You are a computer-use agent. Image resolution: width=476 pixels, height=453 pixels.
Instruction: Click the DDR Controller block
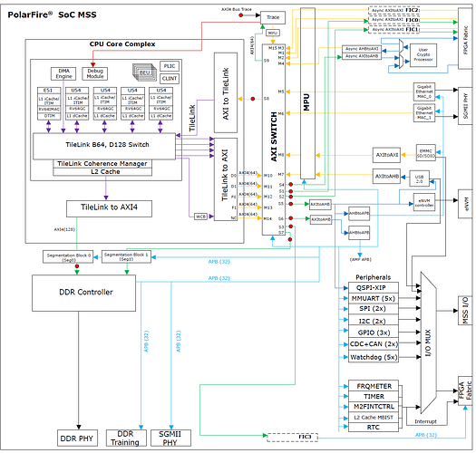[83, 293]
